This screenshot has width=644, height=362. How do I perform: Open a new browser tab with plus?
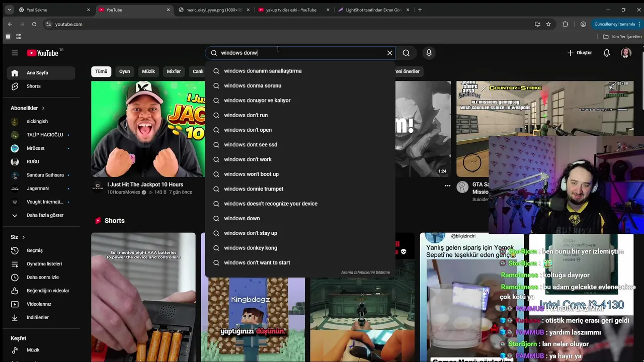tap(420, 10)
